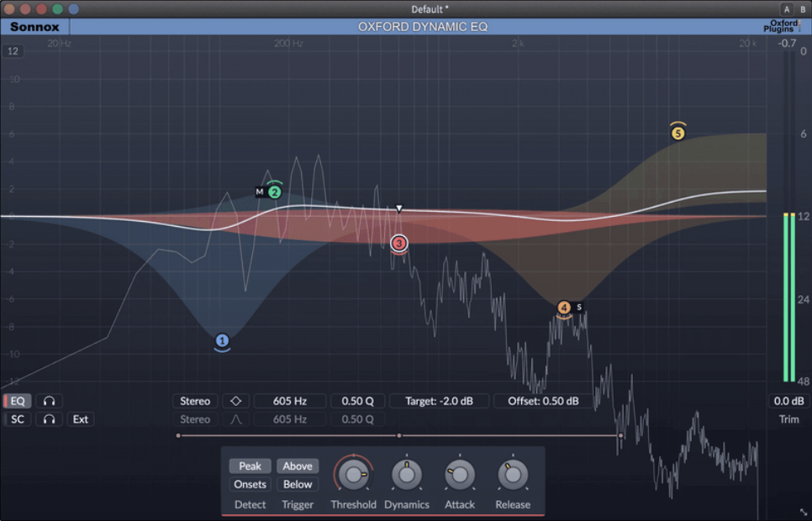Toggle the EQ headphones listen icon
The height and width of the screenshot is (521, 812).
50,401
